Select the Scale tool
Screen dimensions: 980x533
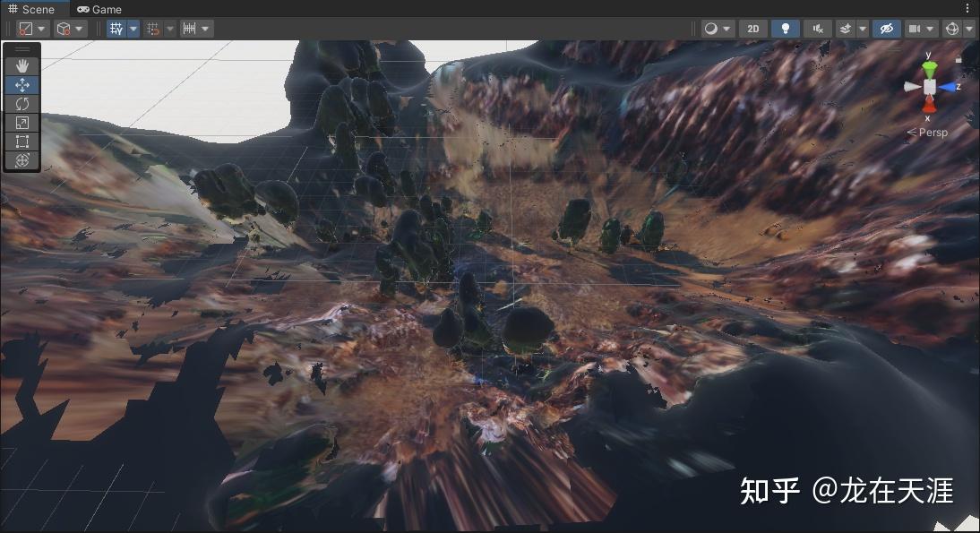pyautogui.click(x=21, y=123)
